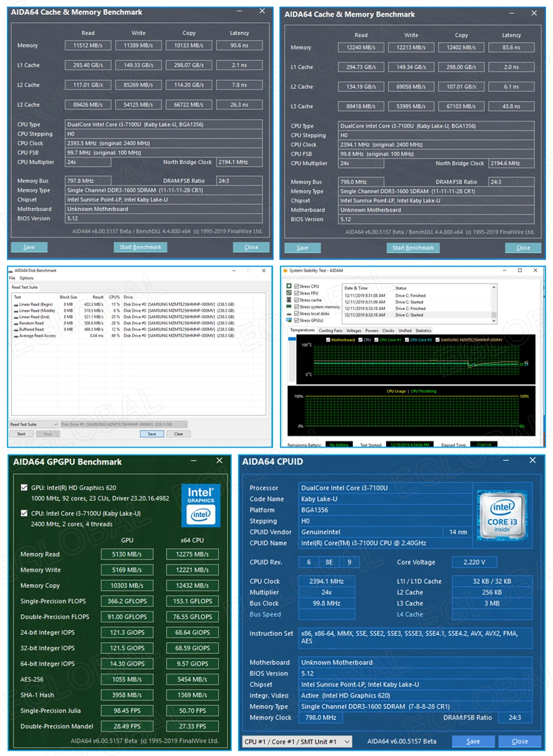Uncheck Stress FPU option

[x=297, y=293]
